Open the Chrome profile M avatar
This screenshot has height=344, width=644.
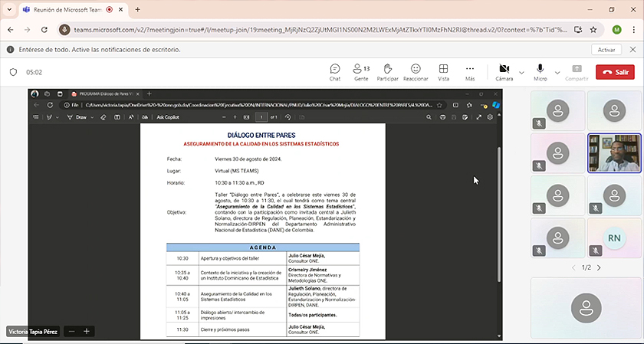616,30
